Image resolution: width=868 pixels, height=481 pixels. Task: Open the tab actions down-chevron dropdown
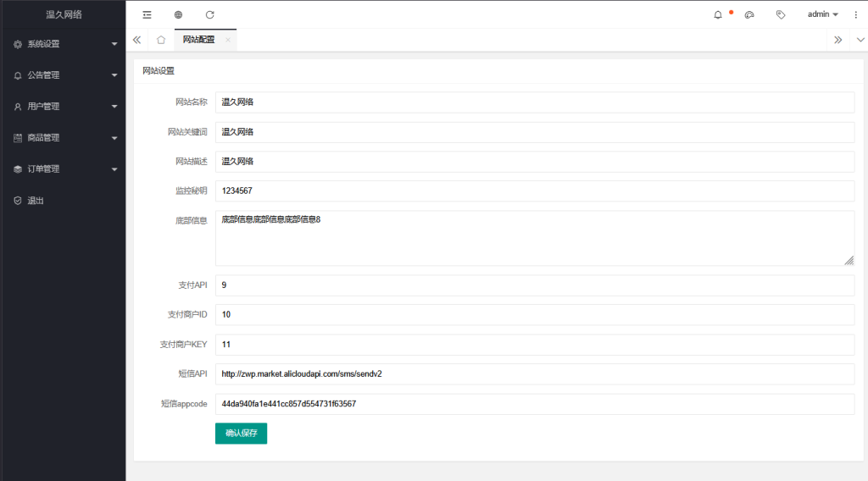pos(860,40)
